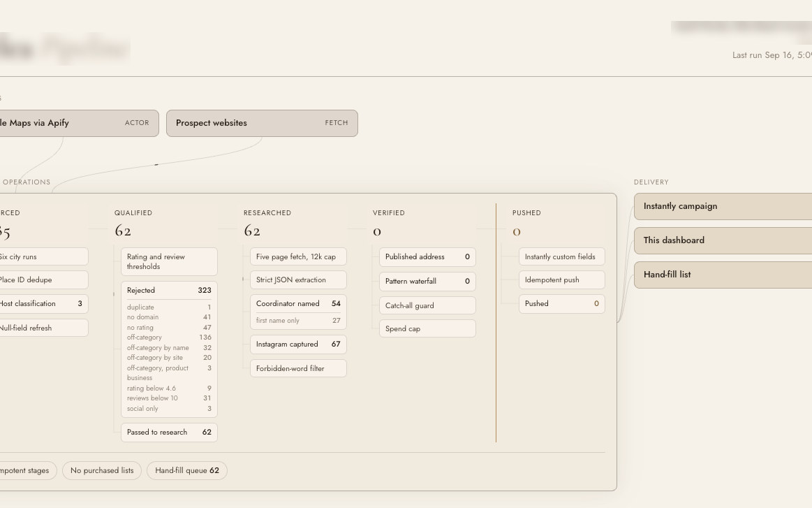812x508 pixels.
Task: Click the reviews below 10 row
Action: 170,398
